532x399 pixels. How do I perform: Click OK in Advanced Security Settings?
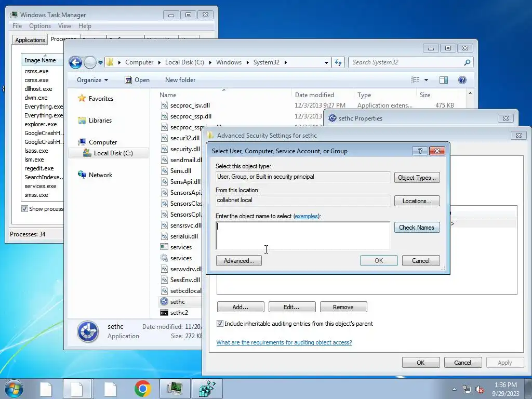(x=421, y=362)
